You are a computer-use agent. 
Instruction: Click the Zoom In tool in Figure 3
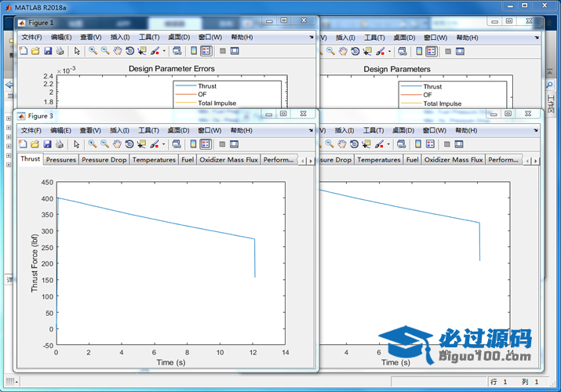point(92,143)
